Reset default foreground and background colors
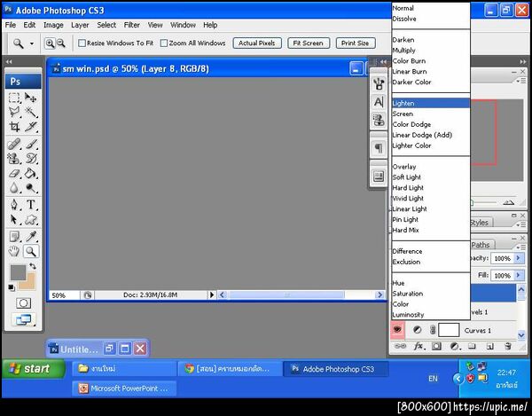 click(12, 287)
